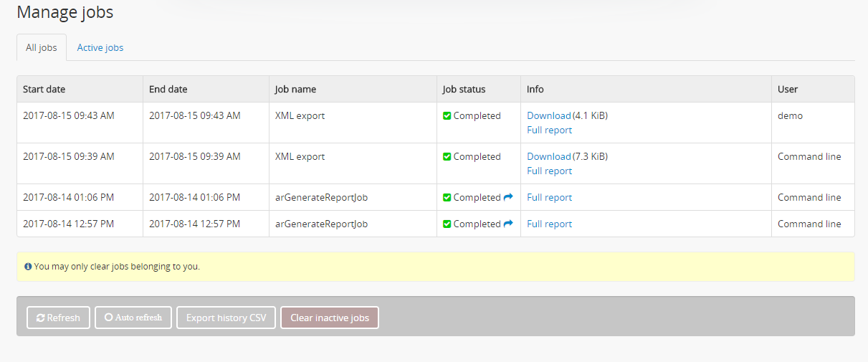Download the 4.1 KiB XML export
The height and width of the screenshot is (362, 868).
click(549, 115)
